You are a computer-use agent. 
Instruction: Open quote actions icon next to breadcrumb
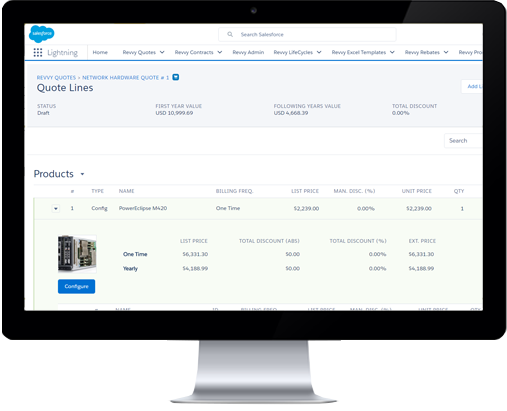176,77
